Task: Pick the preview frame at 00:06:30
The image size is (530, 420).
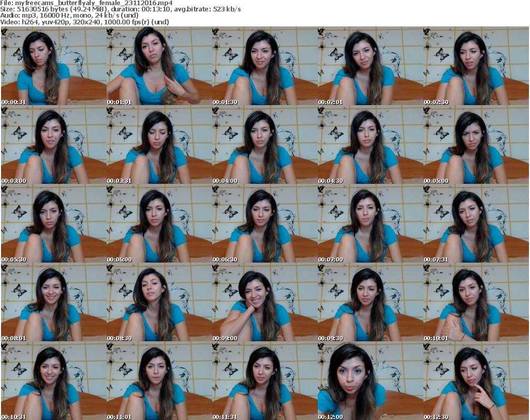Action: (x=264, y=224)
